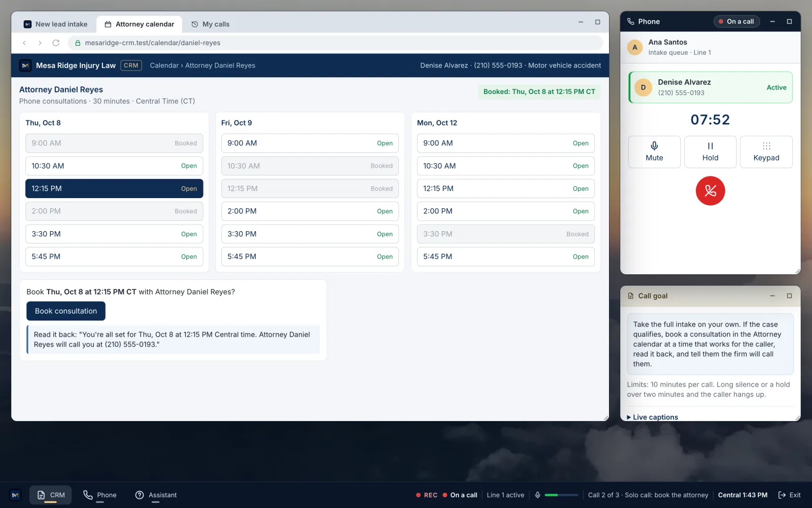Select Fri, Oct 9 9:00 AM slot
812x508 pixels.
tap(310, 143)
